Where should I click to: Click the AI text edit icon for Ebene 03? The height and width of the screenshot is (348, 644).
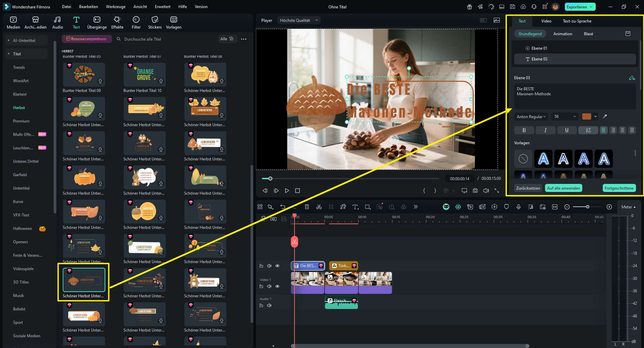coord(632,78)
